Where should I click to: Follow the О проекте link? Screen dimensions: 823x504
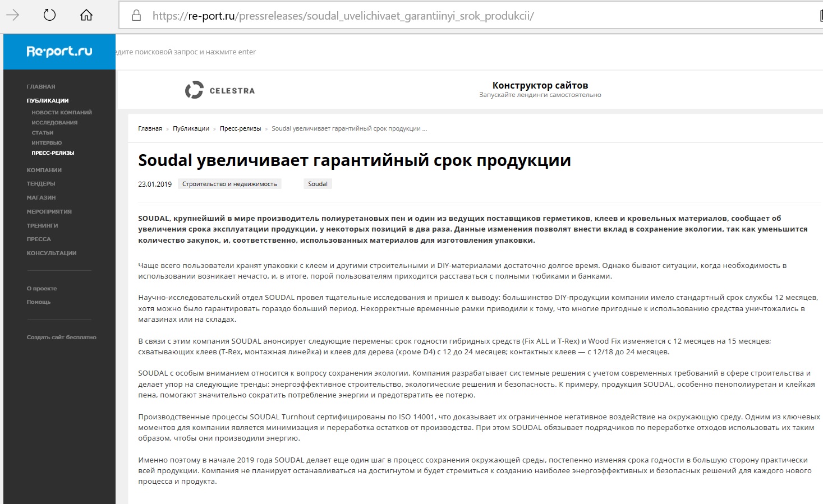(x=42, y=289)
